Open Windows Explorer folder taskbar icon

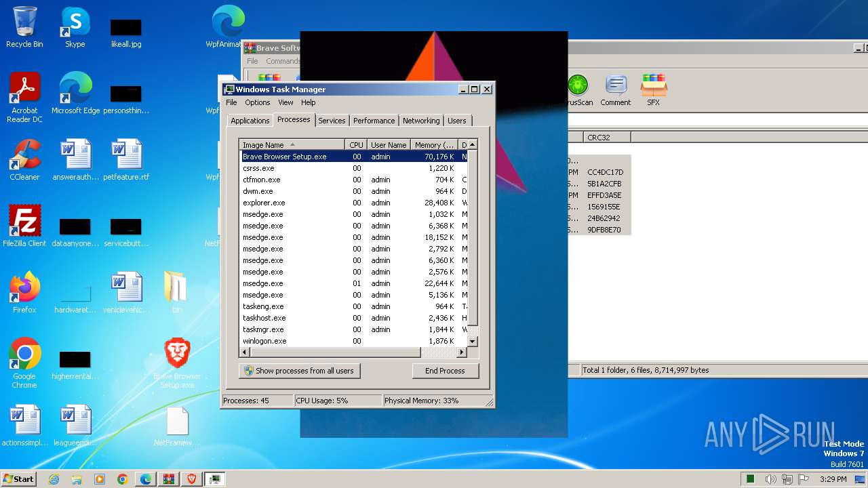point(77,479)
